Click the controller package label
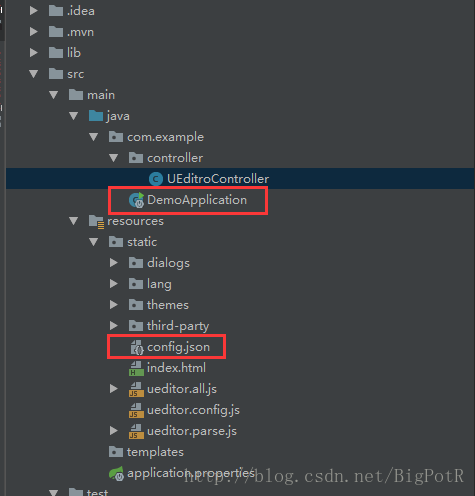Image resolution: width=475 pixels, height=496 pixels. point(175,158)
